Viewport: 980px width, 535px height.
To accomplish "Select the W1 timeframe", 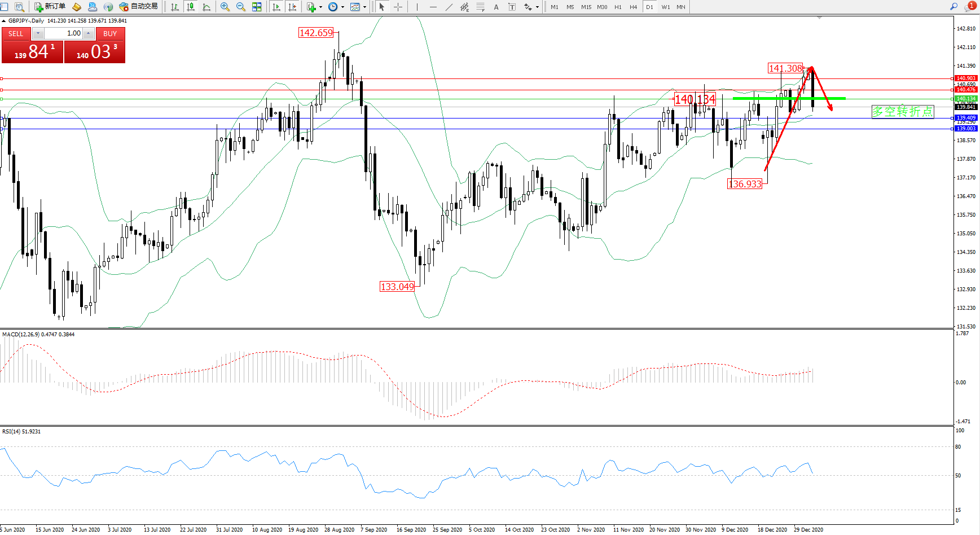I will point(666,7).
